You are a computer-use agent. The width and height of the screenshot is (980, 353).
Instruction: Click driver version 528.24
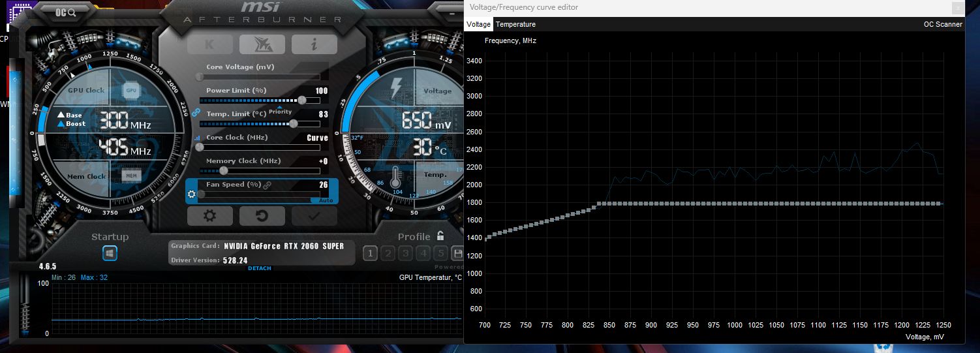pyautogui.click(x=236, y=260)
